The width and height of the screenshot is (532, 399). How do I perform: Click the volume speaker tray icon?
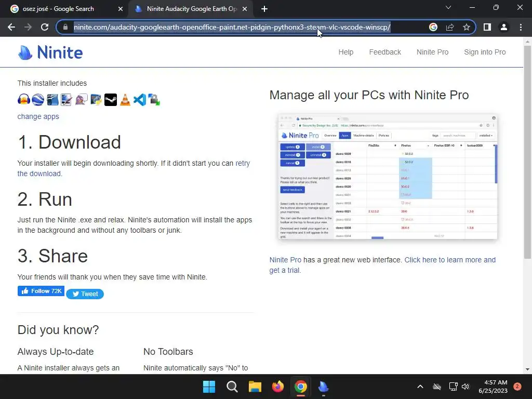click(x=465, y=387)
